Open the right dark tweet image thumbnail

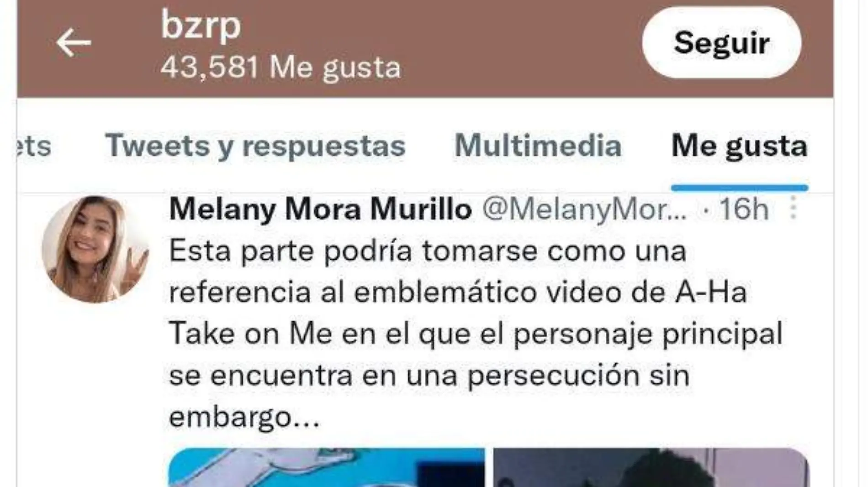coord(651,467)
